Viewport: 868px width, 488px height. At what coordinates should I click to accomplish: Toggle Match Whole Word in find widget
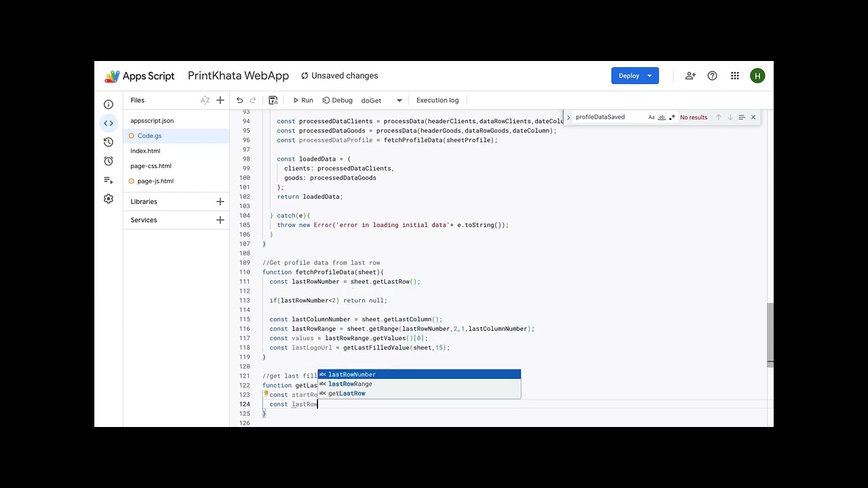click(x=662, y=117)
